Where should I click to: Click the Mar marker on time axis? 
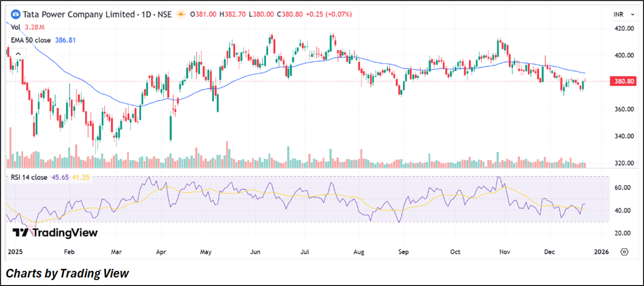click(x=116, y=252)
